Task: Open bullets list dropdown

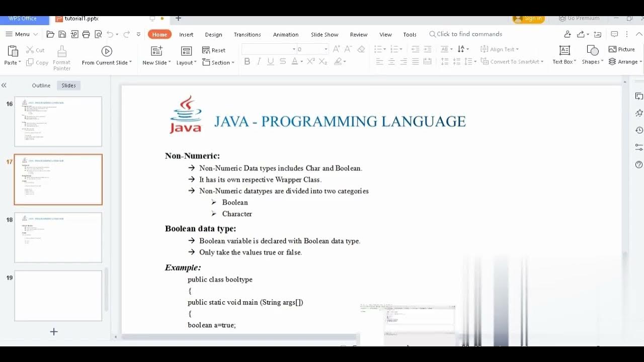Action: (384, 49)
